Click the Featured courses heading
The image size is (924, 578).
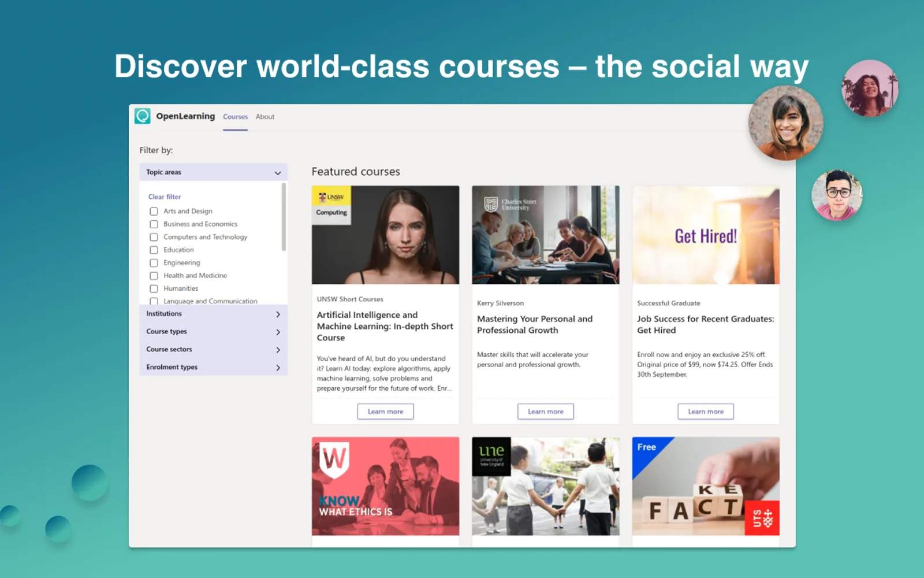point(356,172)
